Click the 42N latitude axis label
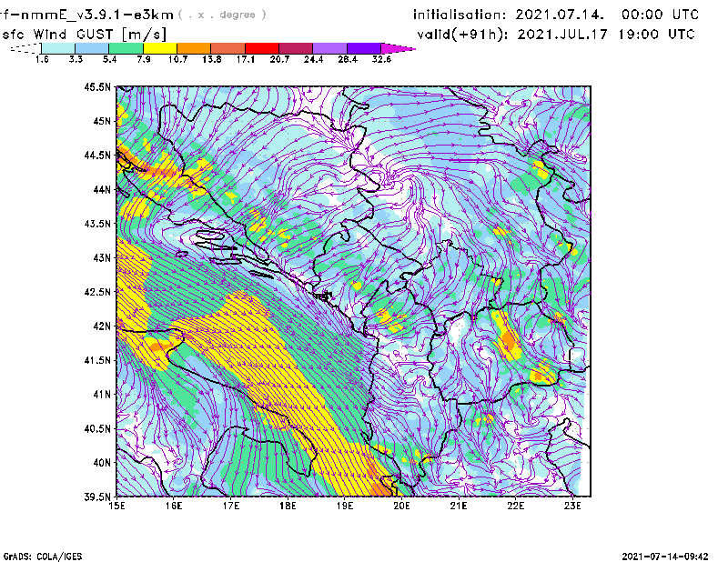Screen dimensions: 728x562 point(102,326)
